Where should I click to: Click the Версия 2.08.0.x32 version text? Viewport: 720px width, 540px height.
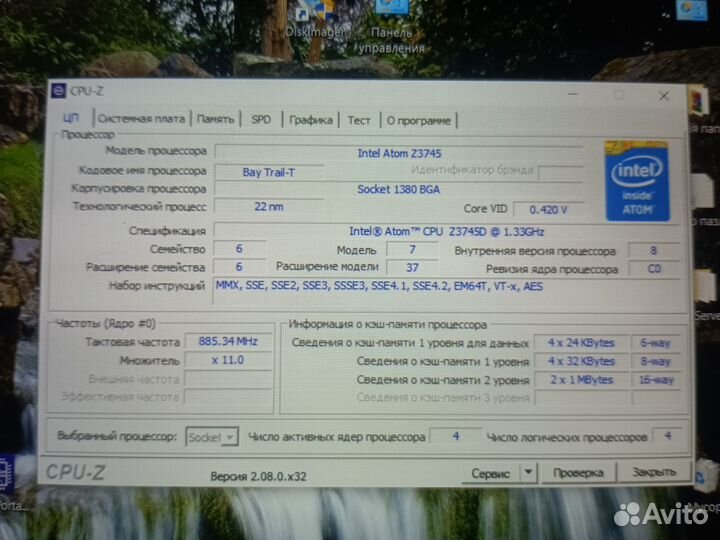point(259,477)
